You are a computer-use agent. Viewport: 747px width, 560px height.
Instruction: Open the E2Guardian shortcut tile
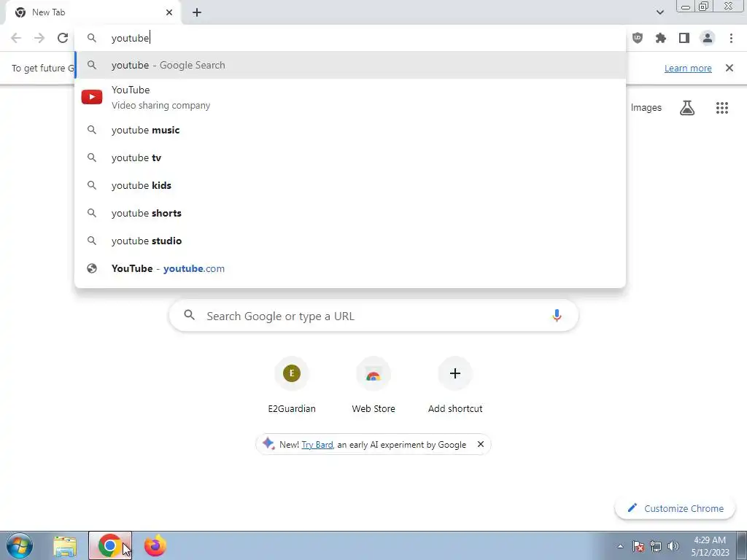click(292, 386)
